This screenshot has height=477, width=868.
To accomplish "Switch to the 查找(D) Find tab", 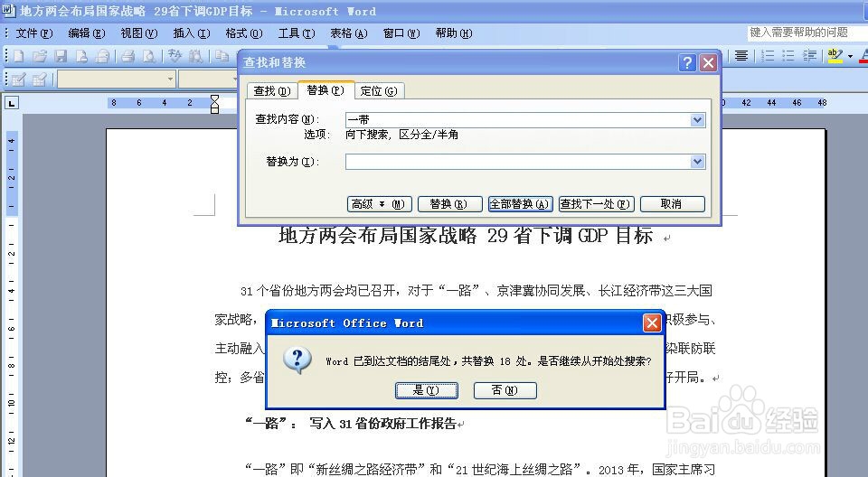I will coord(272,90).
